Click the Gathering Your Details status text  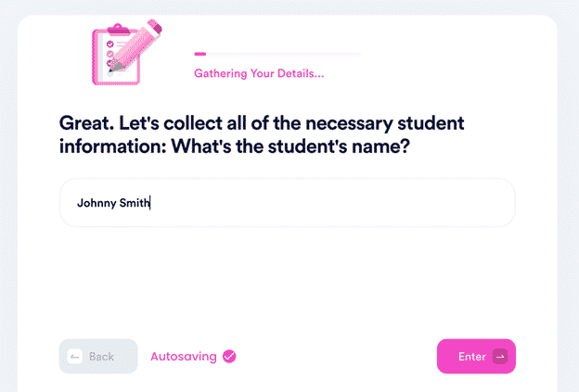[259, 74]
